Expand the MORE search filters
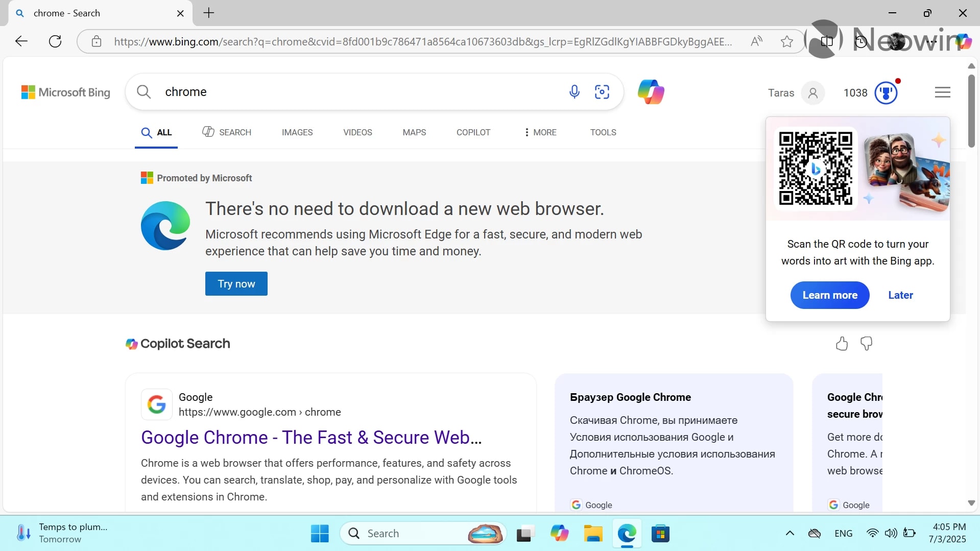Viewport: 980px width, 551px height. point(540,132)
